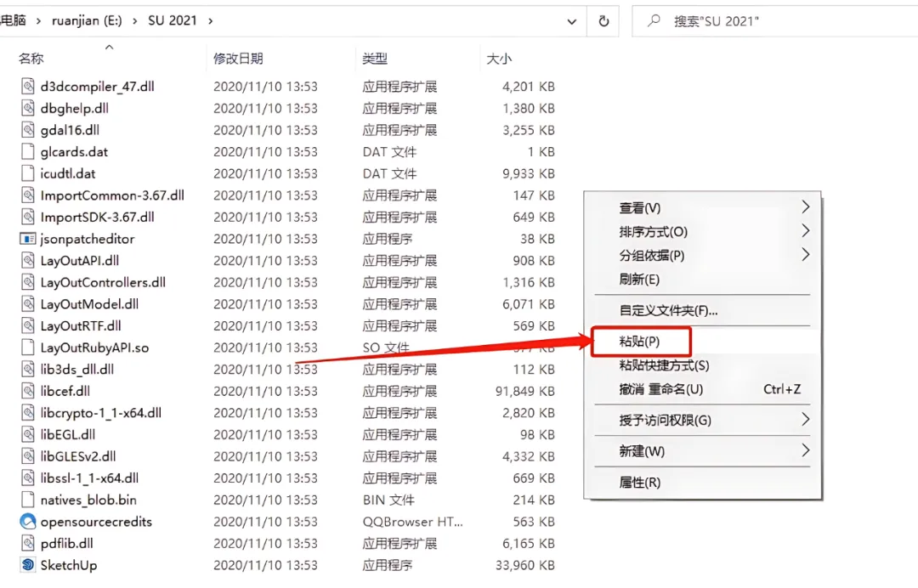This screenshot has height=588, width=918.
Task: Expand the 排序方式(O) submenu arrow
Action: coord(806,230)
